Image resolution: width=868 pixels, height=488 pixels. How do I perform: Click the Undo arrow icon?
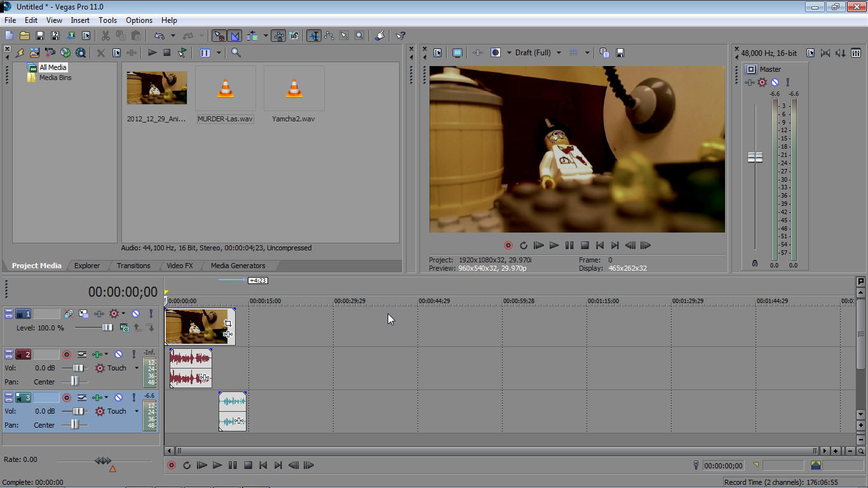click(159, 36)
